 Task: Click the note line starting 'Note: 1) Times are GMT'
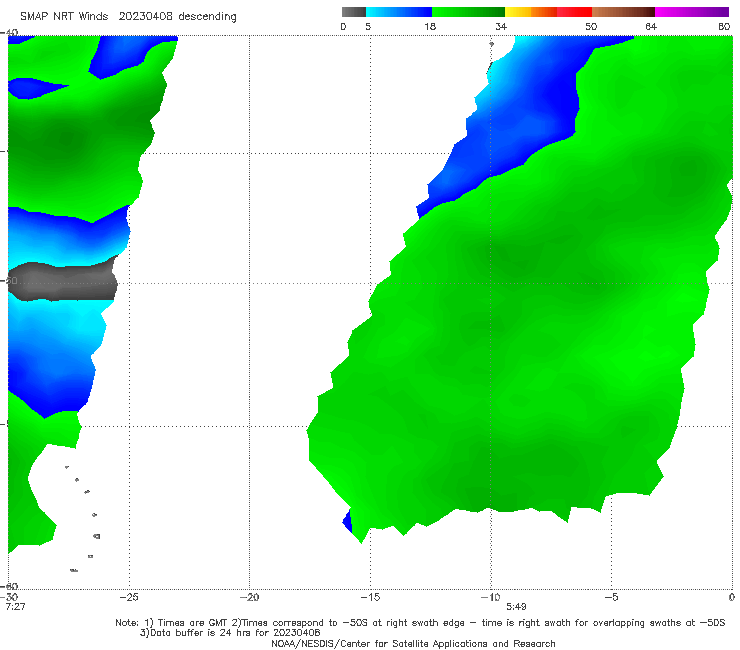420,623
